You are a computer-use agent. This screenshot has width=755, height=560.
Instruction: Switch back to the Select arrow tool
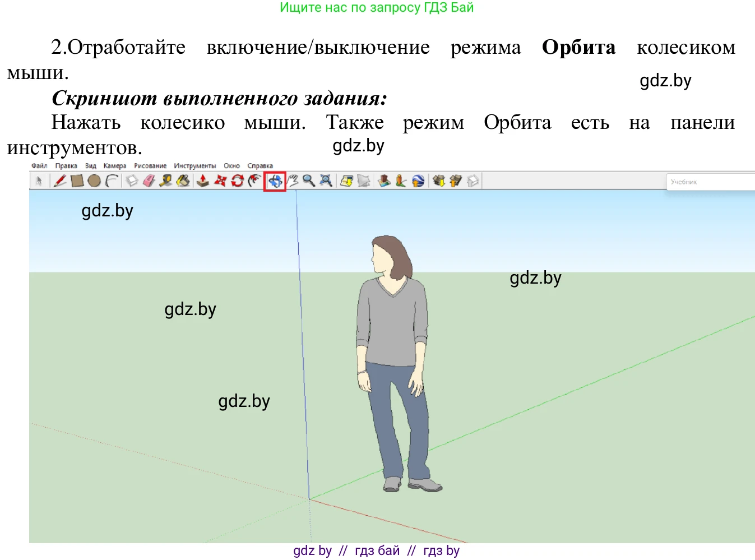pos(40,181)
